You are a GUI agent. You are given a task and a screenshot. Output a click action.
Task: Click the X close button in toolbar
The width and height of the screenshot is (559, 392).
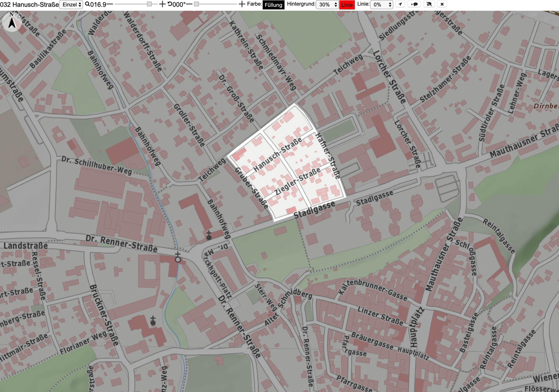coord(442,4)
